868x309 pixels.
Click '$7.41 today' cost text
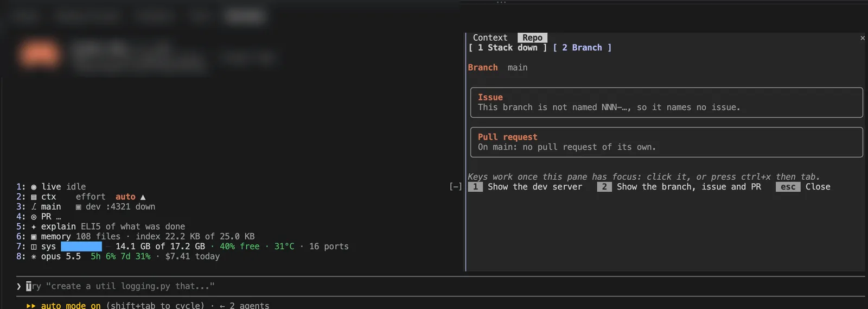(193, 256)
